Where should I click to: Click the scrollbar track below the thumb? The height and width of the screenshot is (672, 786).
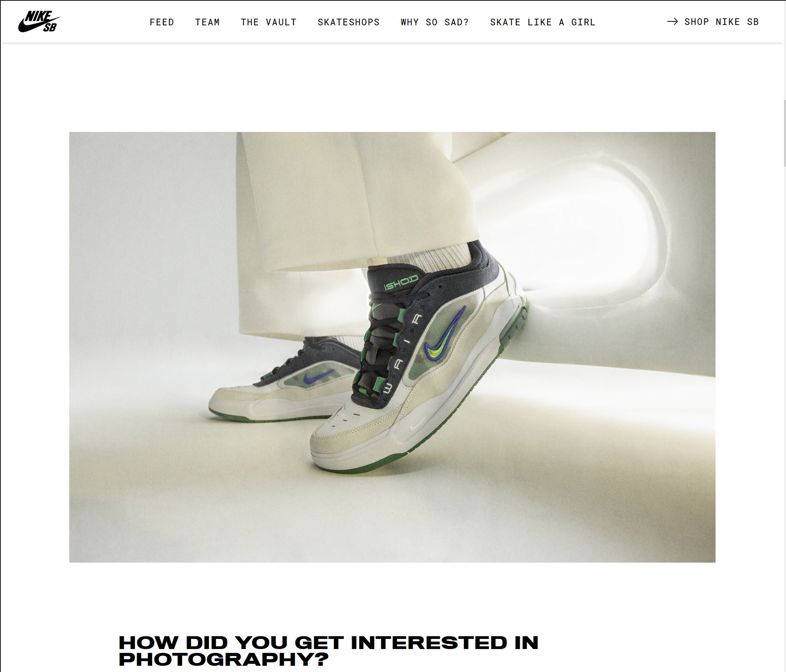[784, 410]
